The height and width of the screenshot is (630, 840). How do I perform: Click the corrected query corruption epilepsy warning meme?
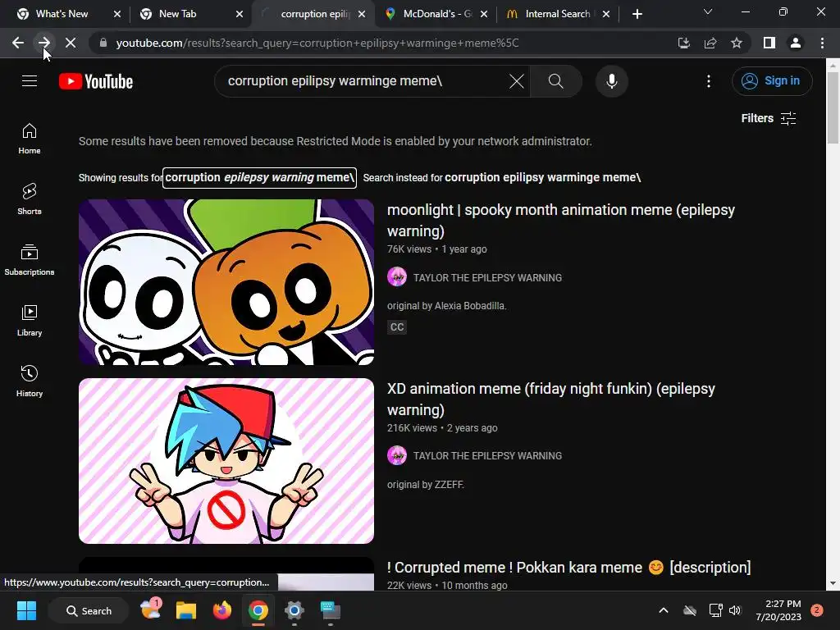tap(259, 178)
